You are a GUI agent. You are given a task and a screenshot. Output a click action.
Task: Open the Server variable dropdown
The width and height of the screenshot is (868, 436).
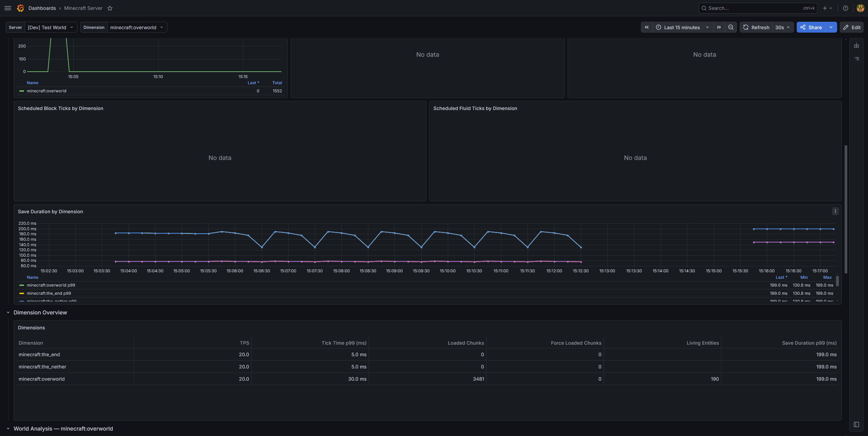click(51, 27)
